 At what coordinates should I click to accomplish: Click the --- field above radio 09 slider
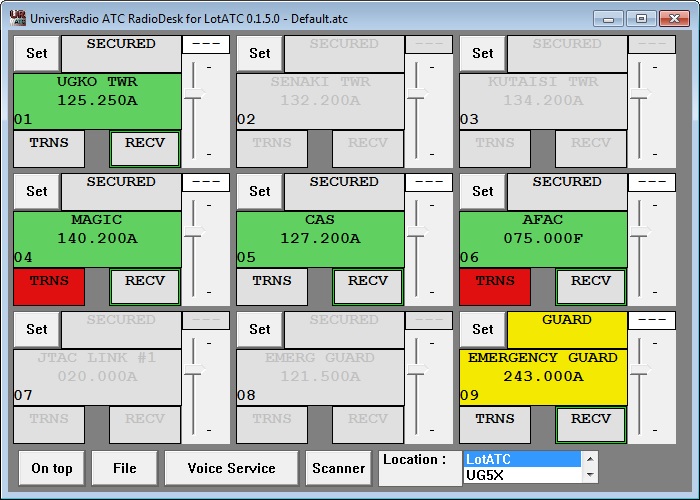pyautogui.click(x=652, y=321)
